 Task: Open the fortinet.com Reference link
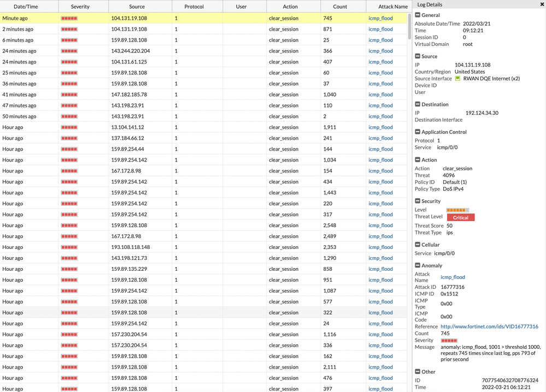[x=489, y=326]
